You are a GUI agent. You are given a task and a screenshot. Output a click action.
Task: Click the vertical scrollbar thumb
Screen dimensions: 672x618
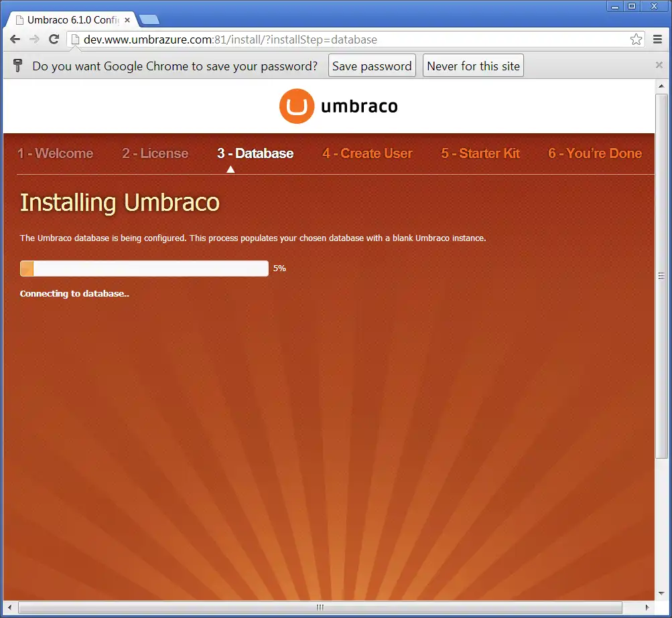661,277
